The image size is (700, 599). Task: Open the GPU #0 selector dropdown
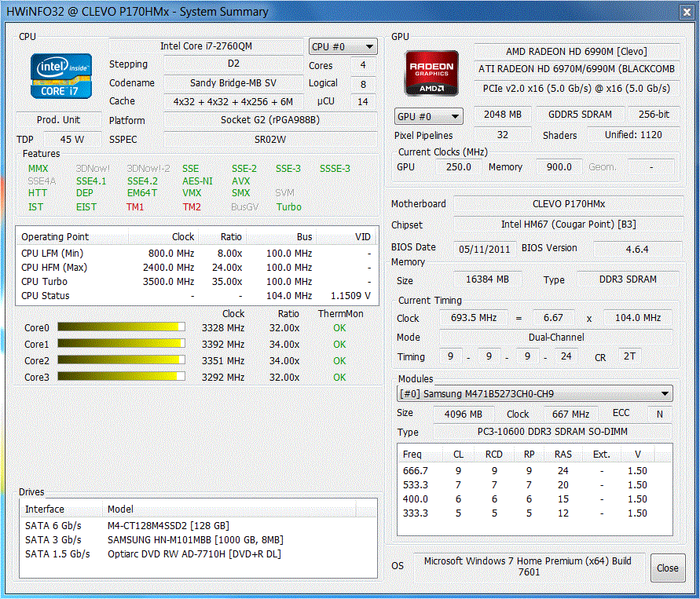429,116
